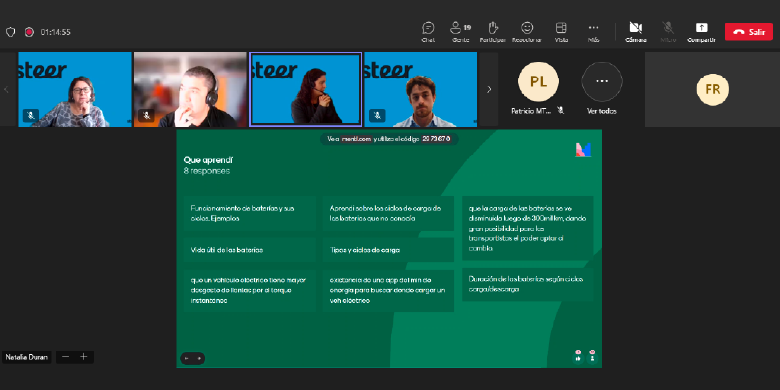Show the participants list with 19 people

(x=460, y=32)
